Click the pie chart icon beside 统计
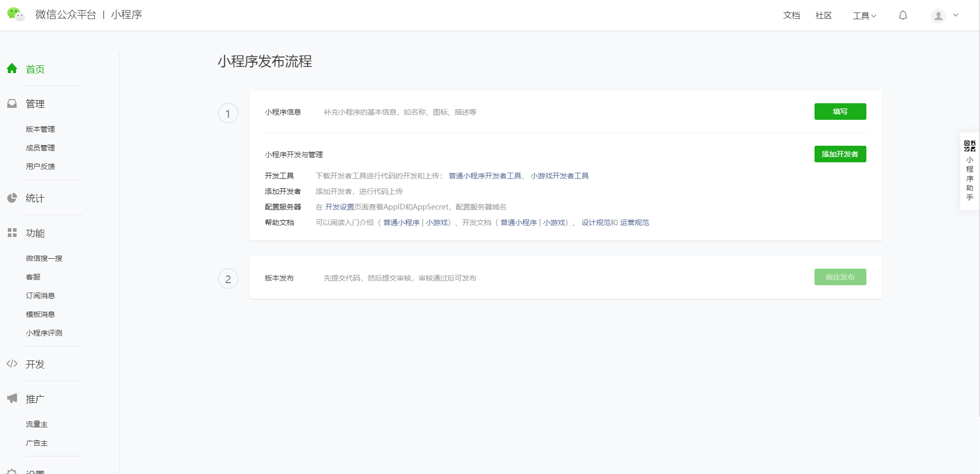Screen dimensions: 980x474 pos(12,198)
